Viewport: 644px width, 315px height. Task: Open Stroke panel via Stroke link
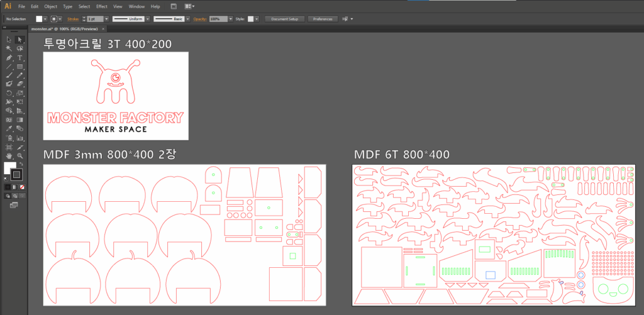coord(73,19)
